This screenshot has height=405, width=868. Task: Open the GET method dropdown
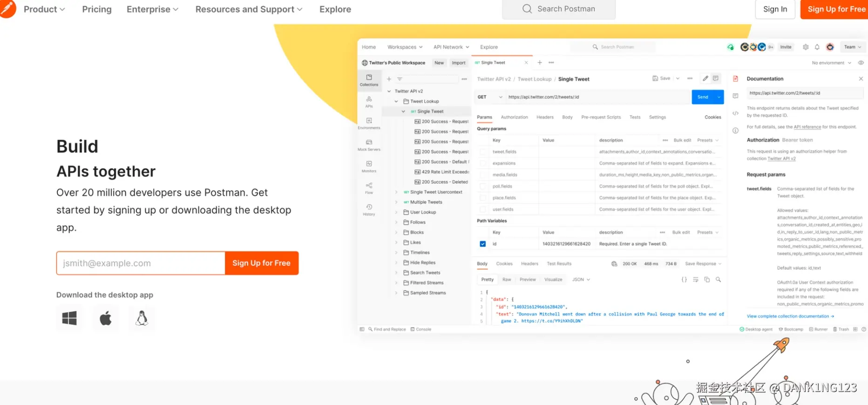490,97
